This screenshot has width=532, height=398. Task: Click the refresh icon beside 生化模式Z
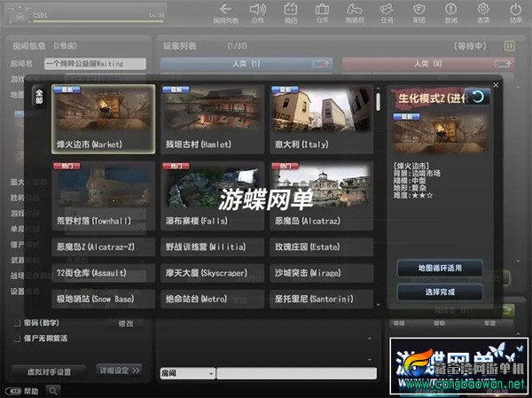[477, 97]
